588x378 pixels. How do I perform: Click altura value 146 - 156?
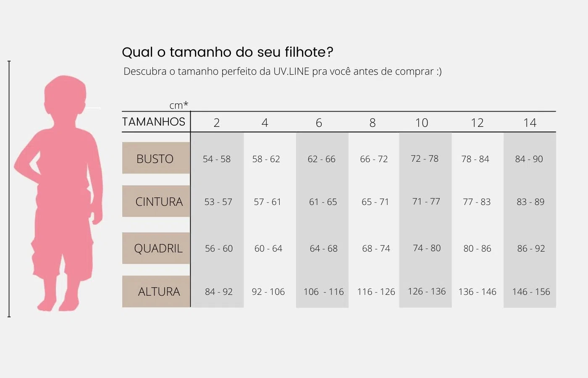[531, 292]
